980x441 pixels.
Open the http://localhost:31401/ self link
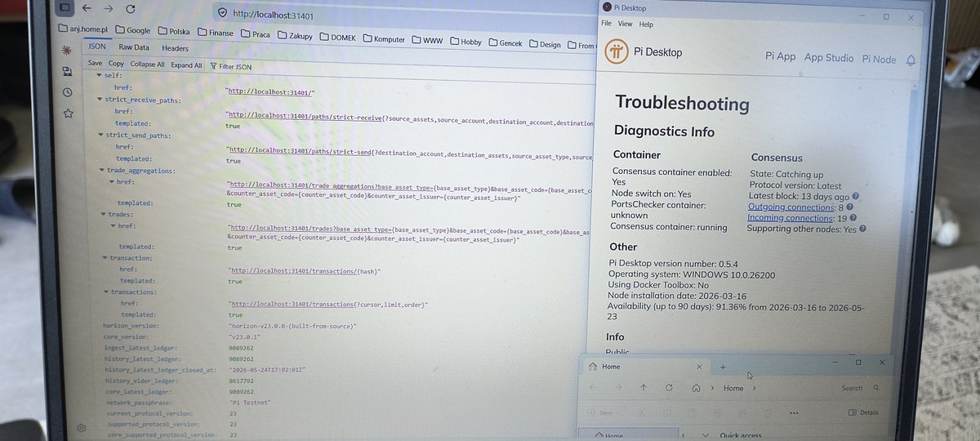coord(269,92)
